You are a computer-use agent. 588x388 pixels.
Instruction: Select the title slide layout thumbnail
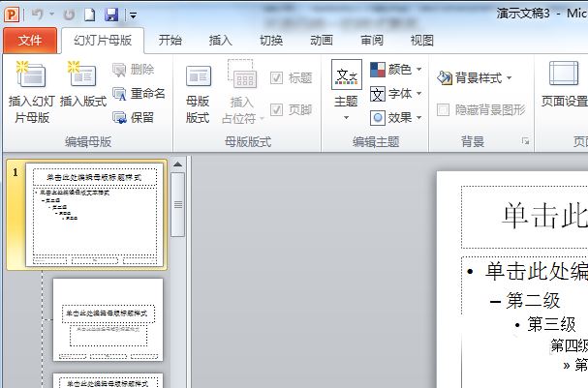108,319
